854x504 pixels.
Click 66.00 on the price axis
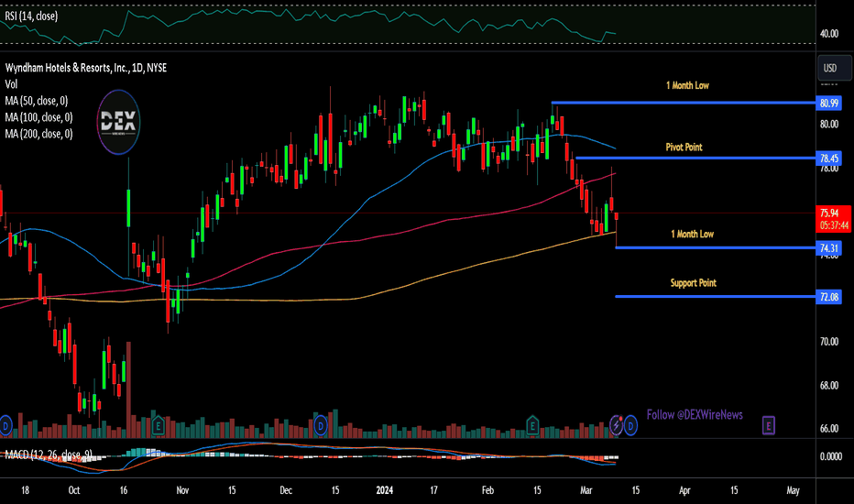click(x=829, y=428)
